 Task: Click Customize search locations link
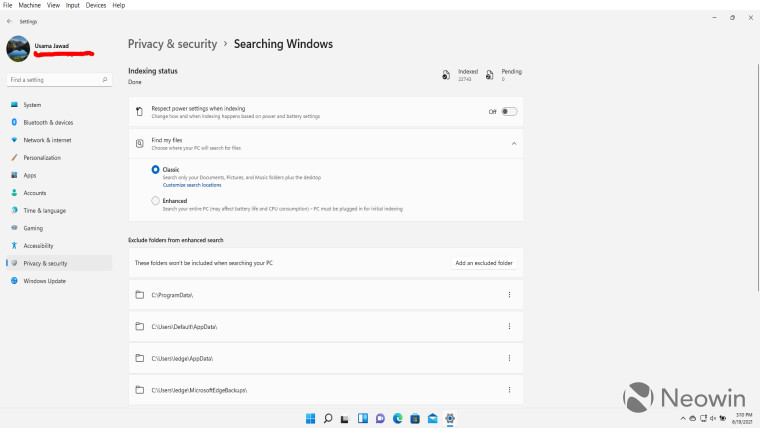192,185
